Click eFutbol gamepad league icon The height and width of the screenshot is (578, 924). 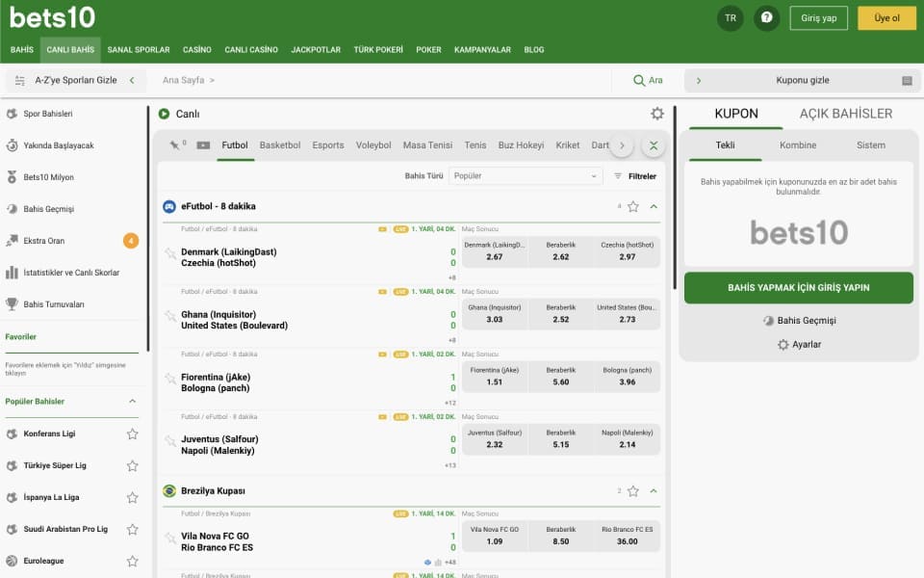(x=169, y=206)
